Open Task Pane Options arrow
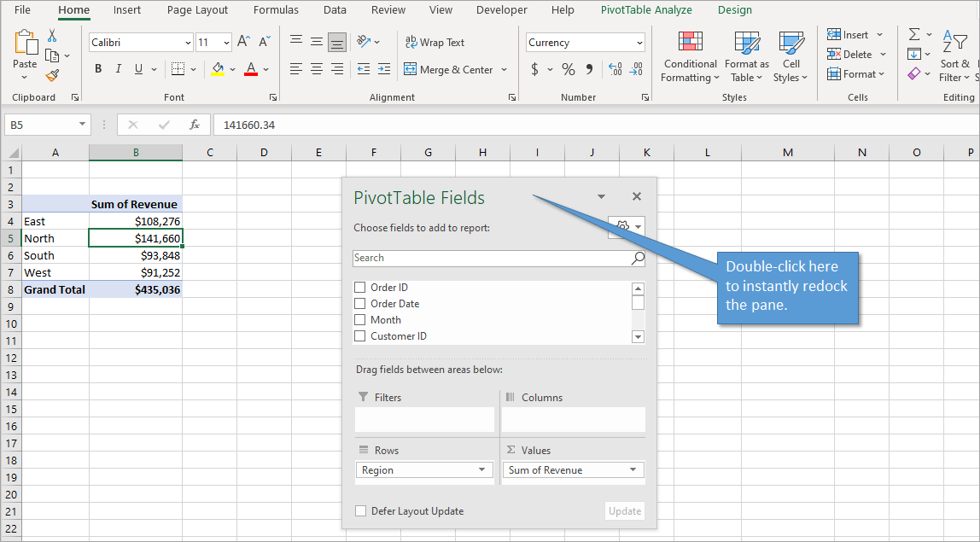Screen dimensions: 980x542 click(601, 197)
